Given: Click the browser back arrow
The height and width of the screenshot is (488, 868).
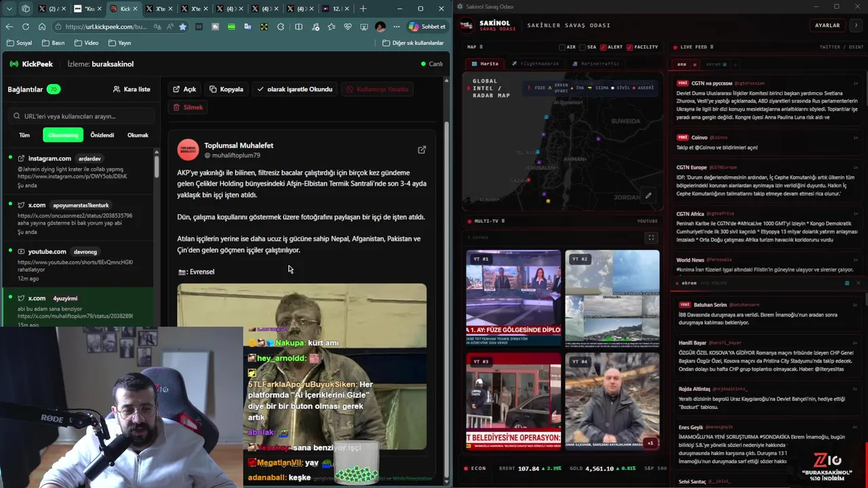Looking at the screenshot, I should pyautogui.click(x=9, y=26).
